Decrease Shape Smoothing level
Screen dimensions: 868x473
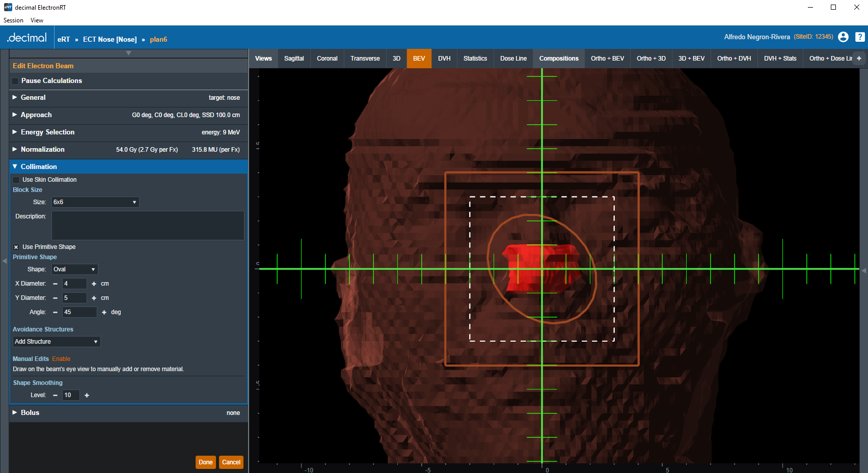tap(55, 396)
